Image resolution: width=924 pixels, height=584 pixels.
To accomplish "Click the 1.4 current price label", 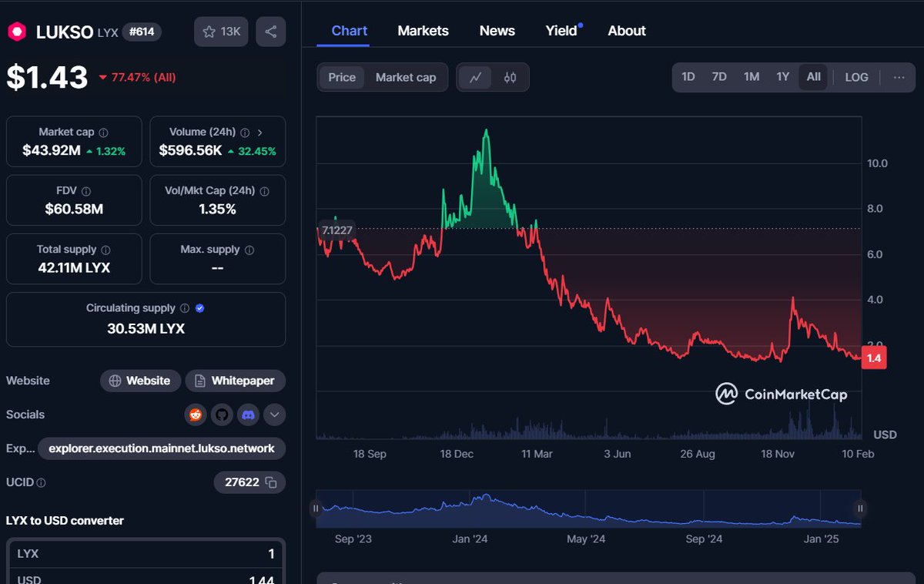I will (874, 357).
